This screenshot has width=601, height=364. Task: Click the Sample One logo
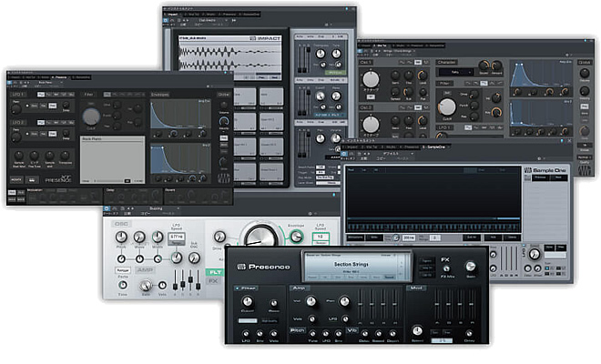pyautogui.click(x=545, y=170)
